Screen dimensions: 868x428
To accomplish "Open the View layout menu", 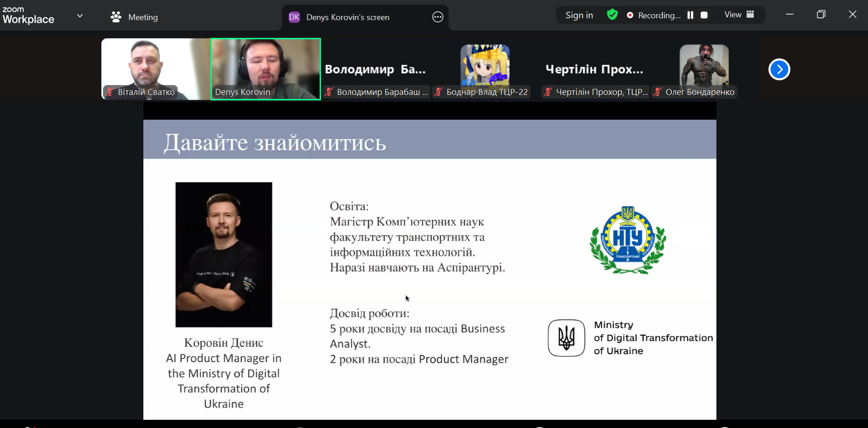I will tap(739, 15).
